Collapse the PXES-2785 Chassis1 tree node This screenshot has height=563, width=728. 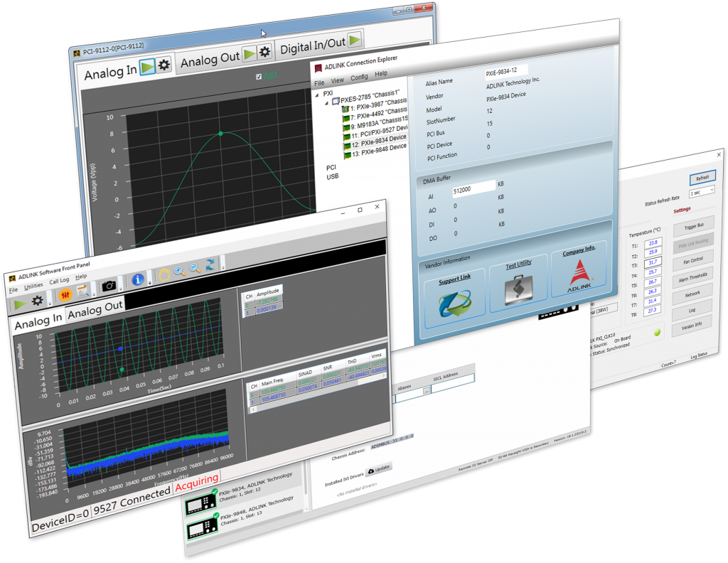coord(327,102)
